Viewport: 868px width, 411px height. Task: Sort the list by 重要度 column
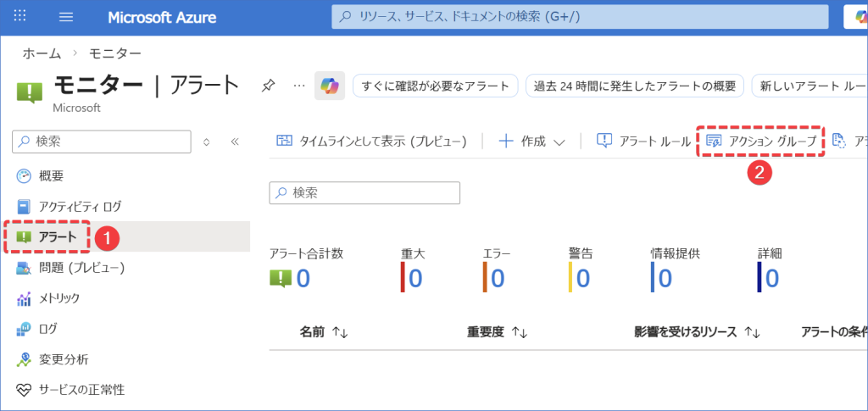point(498,333)
